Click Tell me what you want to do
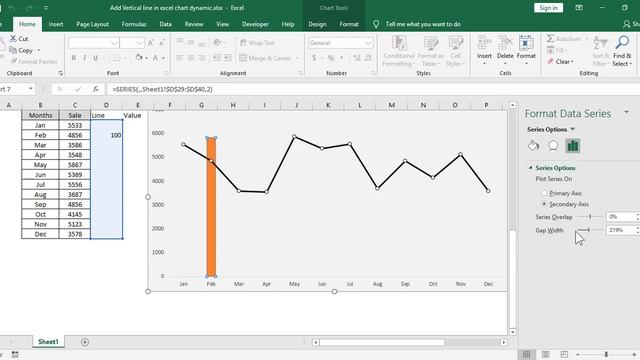The height and width of the screenshot is (360, 640). point(423,24)
